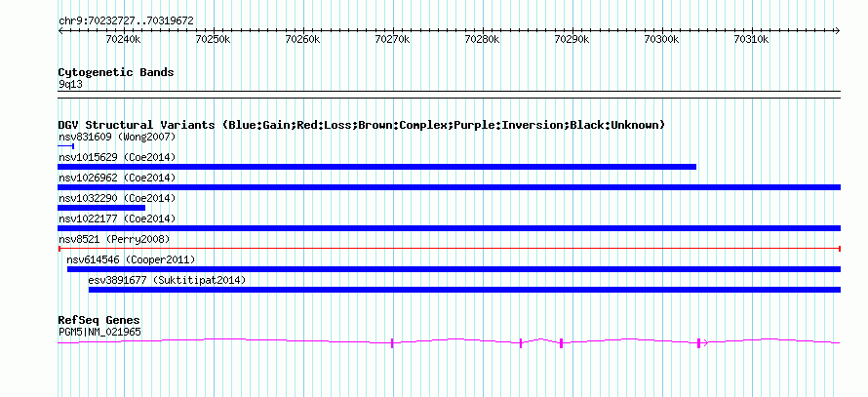868x397 pixels.
Task: Click the blue nsv614546 gain bar
Action: click(454, 269)
